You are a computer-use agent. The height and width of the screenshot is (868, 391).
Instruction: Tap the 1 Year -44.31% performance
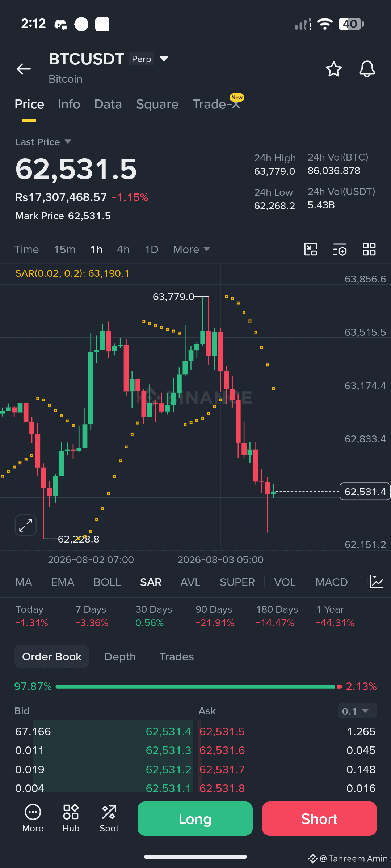(x=335, y=616)
